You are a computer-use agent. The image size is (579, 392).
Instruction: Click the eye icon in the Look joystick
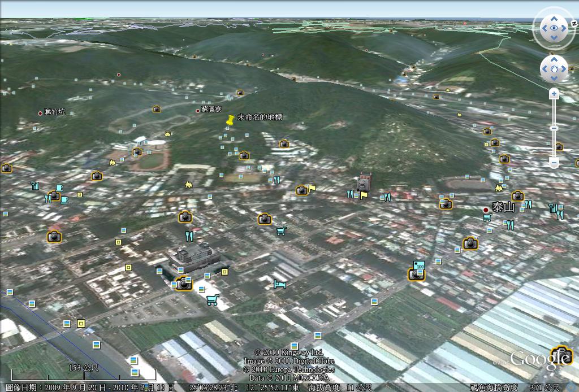[554, 28]
